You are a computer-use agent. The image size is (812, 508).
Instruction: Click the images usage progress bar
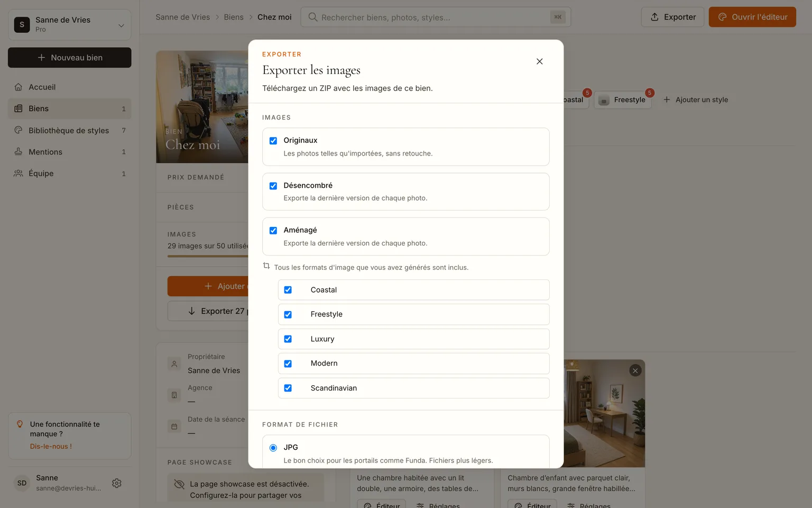point(208,256)
